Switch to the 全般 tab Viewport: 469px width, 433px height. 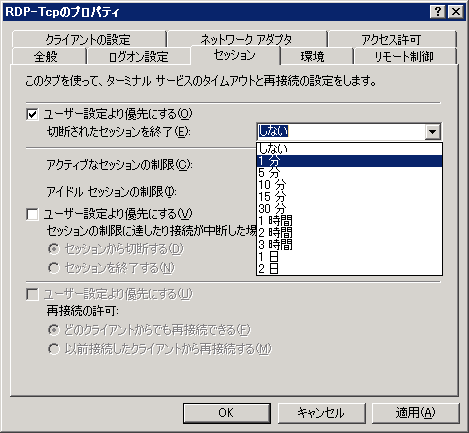pyautogui.click(x=46, y=56)
